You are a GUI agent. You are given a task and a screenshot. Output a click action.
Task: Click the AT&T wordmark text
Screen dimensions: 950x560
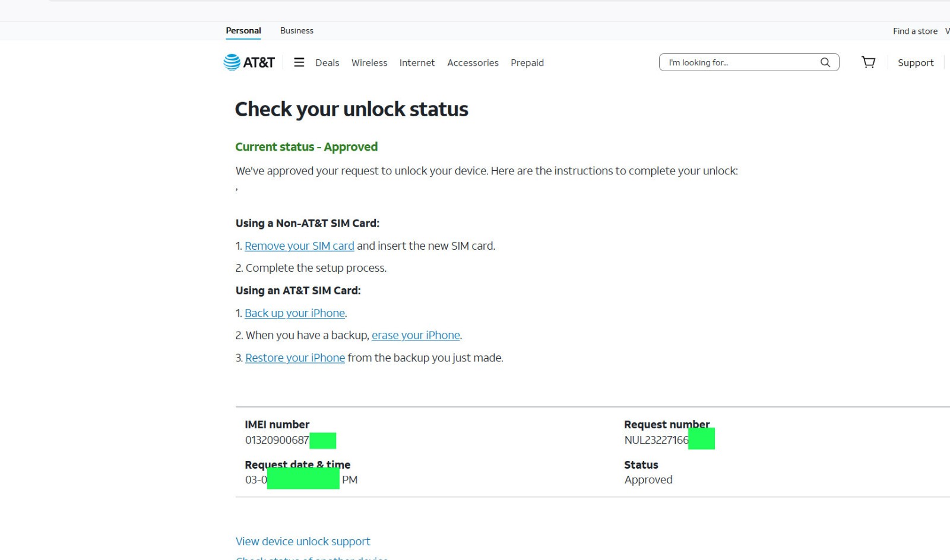tap(259, 62)
